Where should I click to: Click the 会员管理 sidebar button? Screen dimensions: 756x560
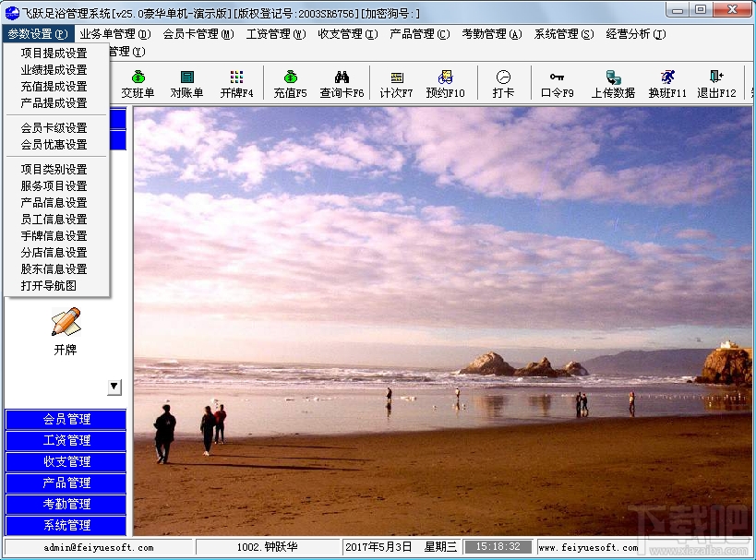tap(66, 419)
